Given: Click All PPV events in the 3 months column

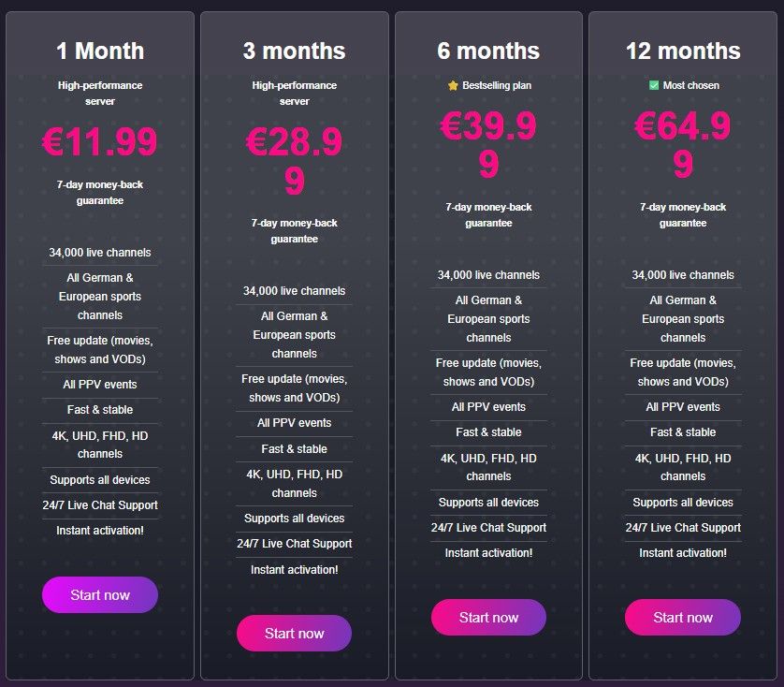Looking at the screenshot, I should (x=294, y=422).
